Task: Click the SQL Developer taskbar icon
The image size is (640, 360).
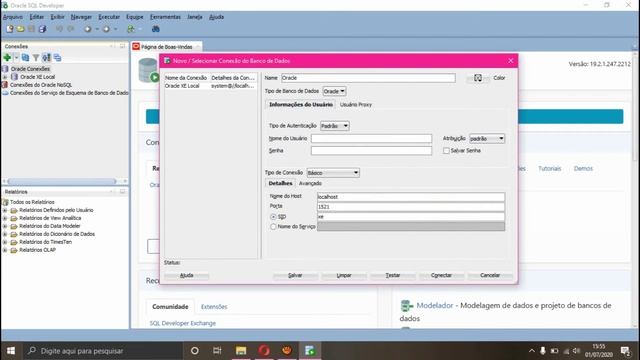Action: pos(310,351)
